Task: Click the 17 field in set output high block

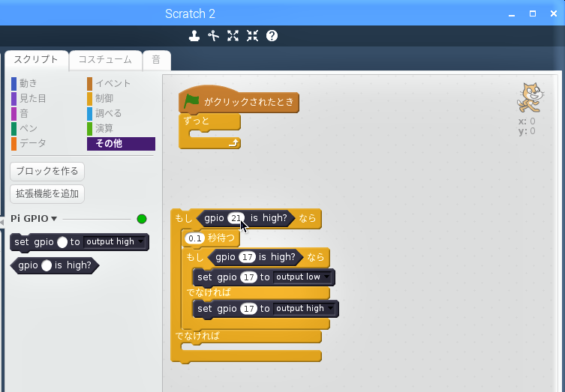Action: coord(248,309)
